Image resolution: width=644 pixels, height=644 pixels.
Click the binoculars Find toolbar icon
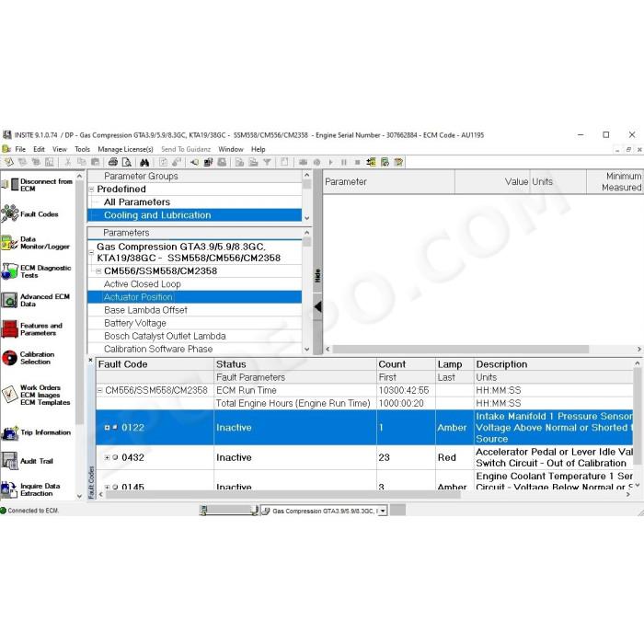tap(144, 162)
